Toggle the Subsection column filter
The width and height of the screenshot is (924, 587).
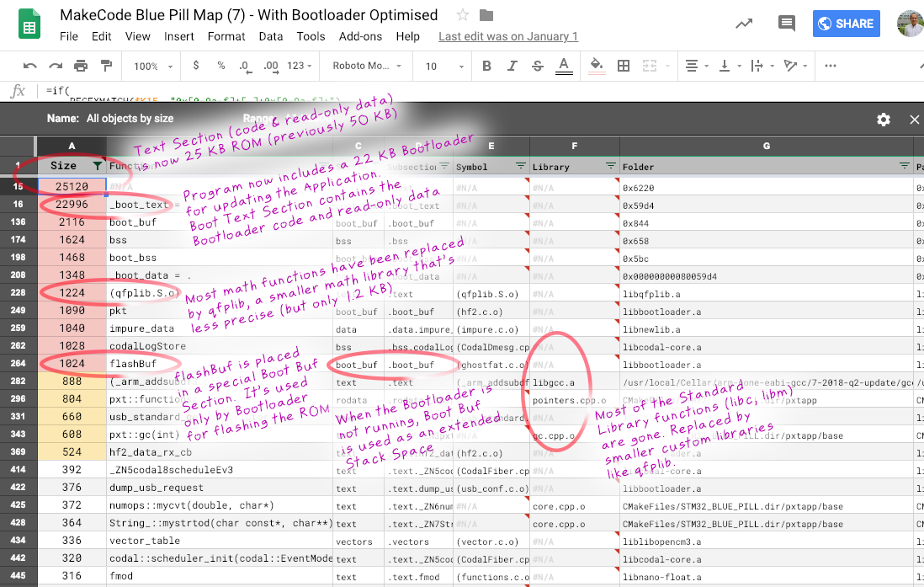444,167
